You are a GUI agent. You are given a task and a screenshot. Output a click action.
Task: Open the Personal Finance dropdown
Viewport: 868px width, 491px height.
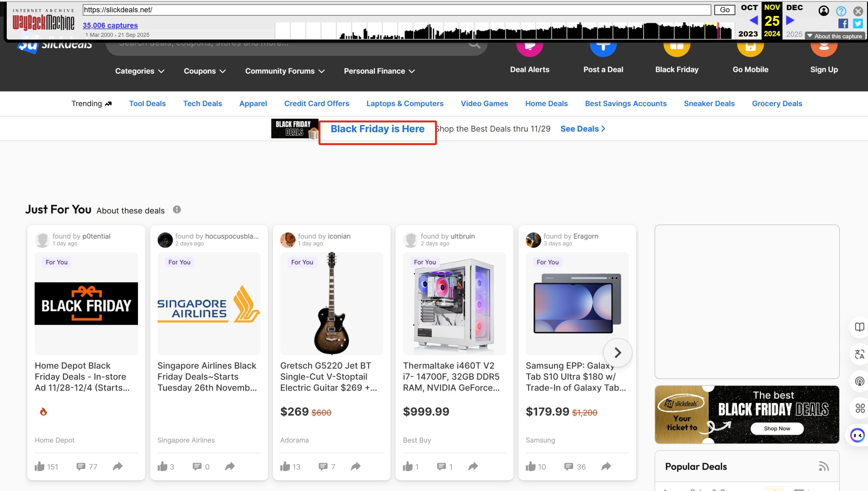(379, 71)
